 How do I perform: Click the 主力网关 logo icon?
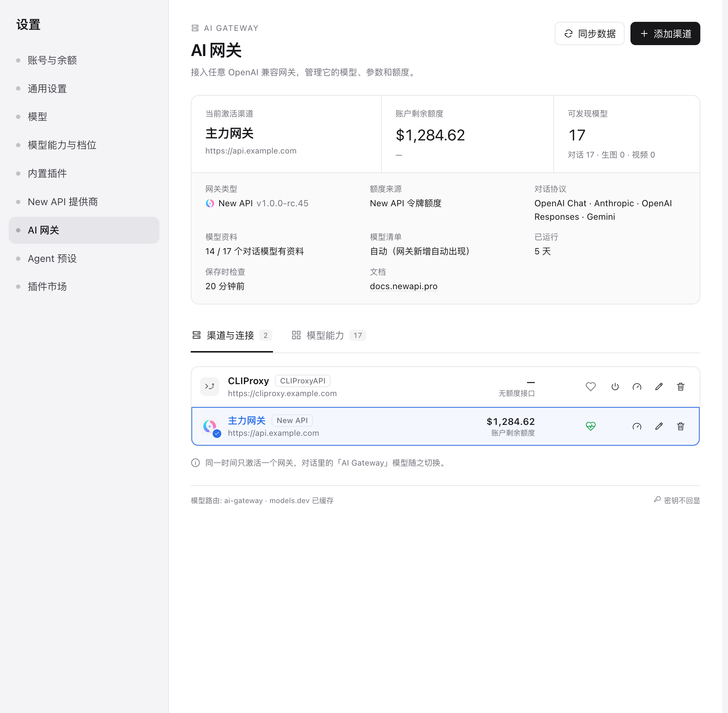coord(210,426)
